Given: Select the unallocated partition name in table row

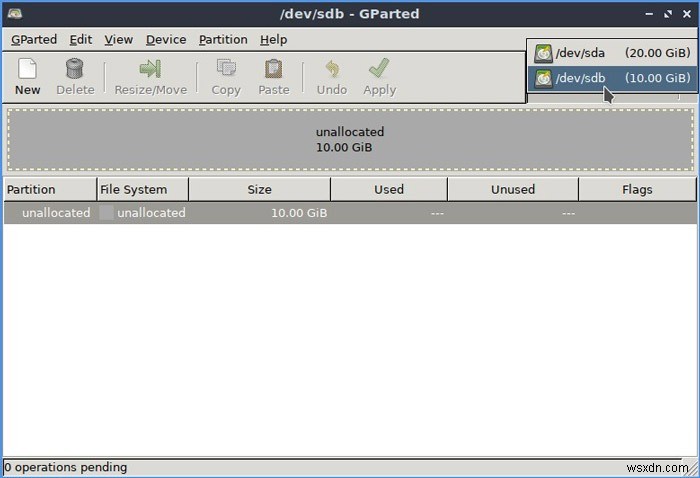Looking at the screenshot, I should (x=56, y=213).
